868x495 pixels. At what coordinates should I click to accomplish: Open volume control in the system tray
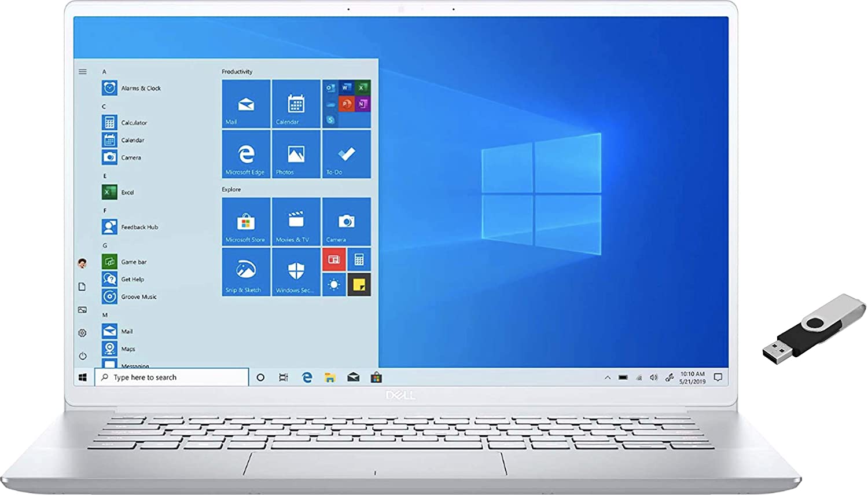[x=653, y=377]
